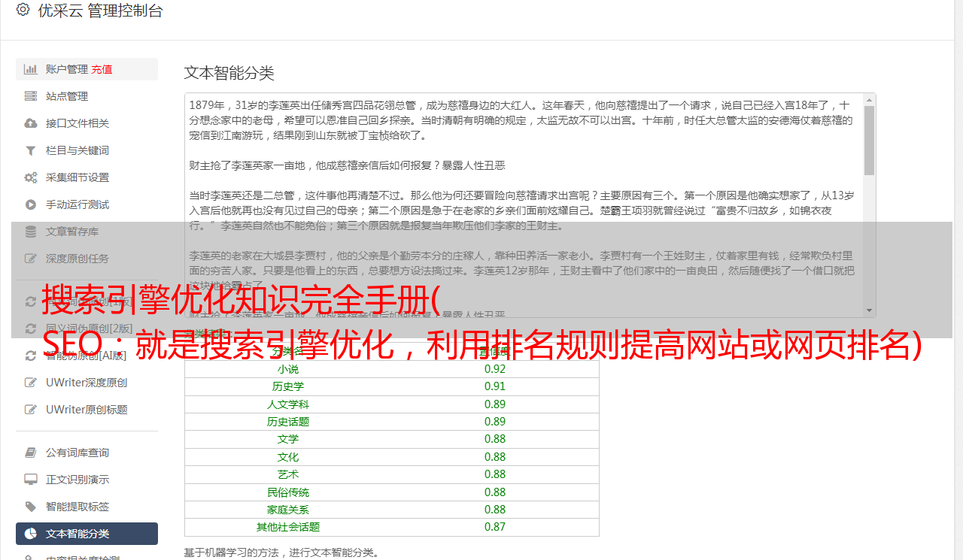Click the book icon for 公有词库查询
Screen dimensions: 963x560
click(x=31, y=453)
